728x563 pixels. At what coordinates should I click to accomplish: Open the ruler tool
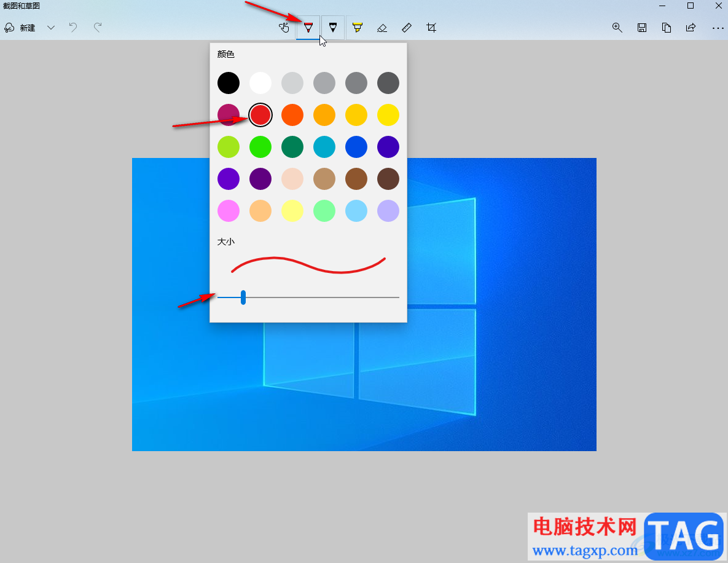click(x=407, y=28)
